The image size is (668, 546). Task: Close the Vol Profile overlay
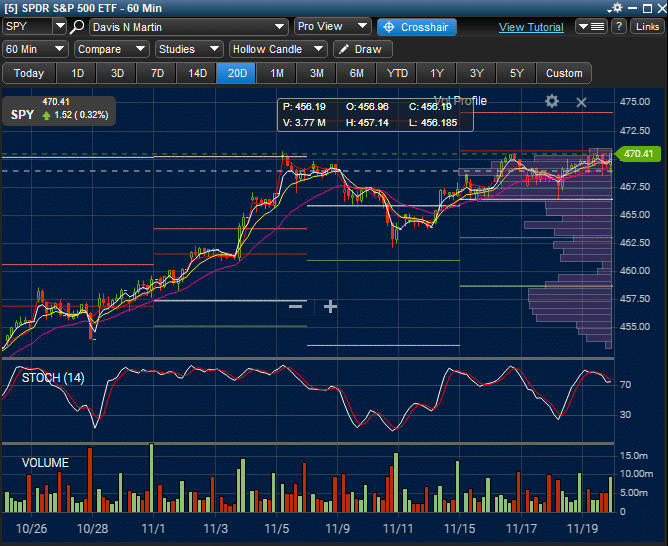coord(581,102)
